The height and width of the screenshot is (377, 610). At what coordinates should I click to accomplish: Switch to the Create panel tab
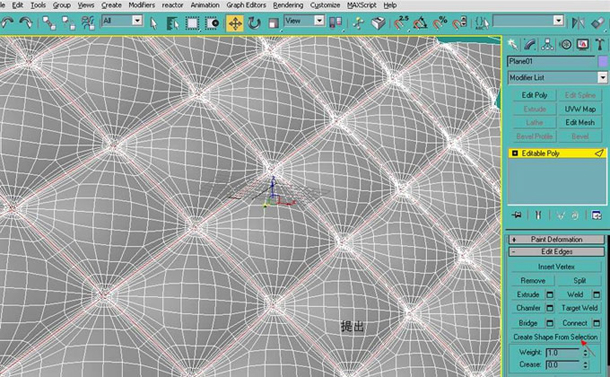click(x=513, y=44)
